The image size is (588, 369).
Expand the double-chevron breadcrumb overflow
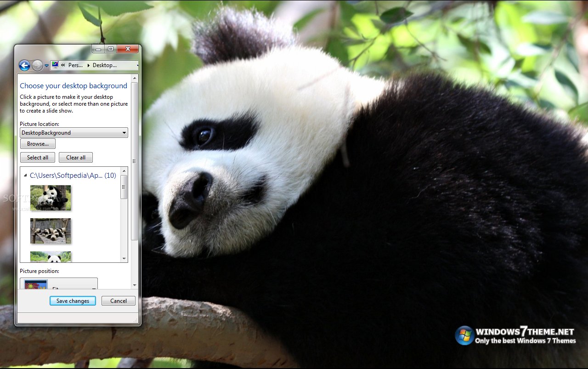point(63,65)
